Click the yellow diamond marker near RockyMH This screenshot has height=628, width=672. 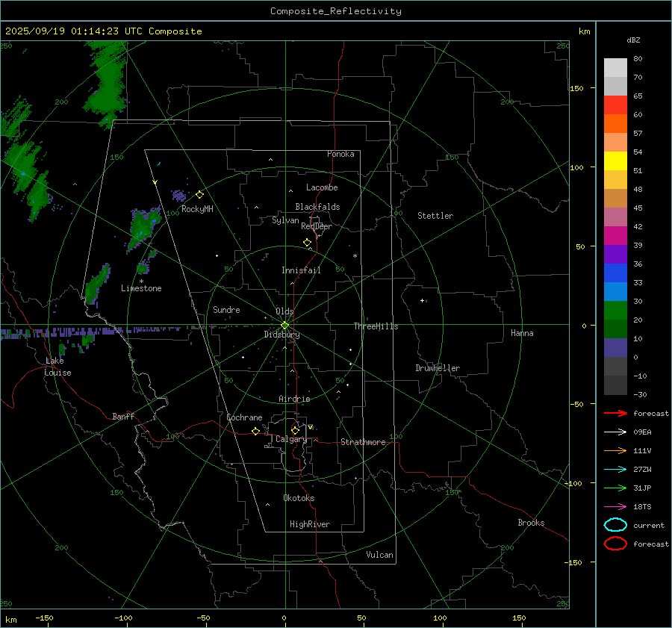tap(199, 194)
